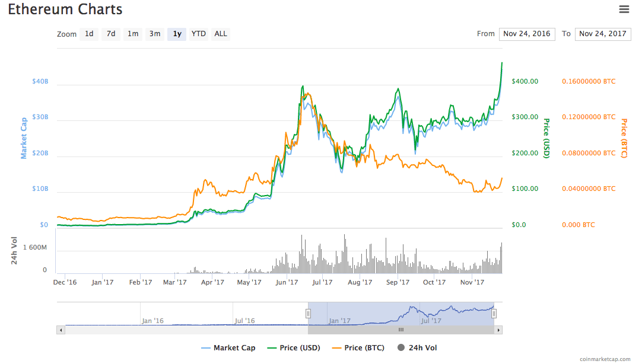This screenshot has width=642, height=364.
Task: Set zoom to 1m
Action: 133,34
